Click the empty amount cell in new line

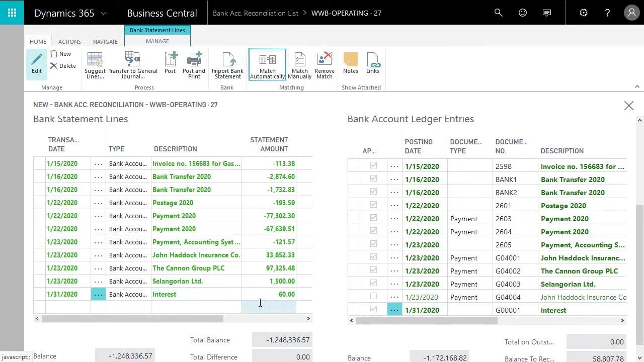pyautogui.click(x=269, y=307)
